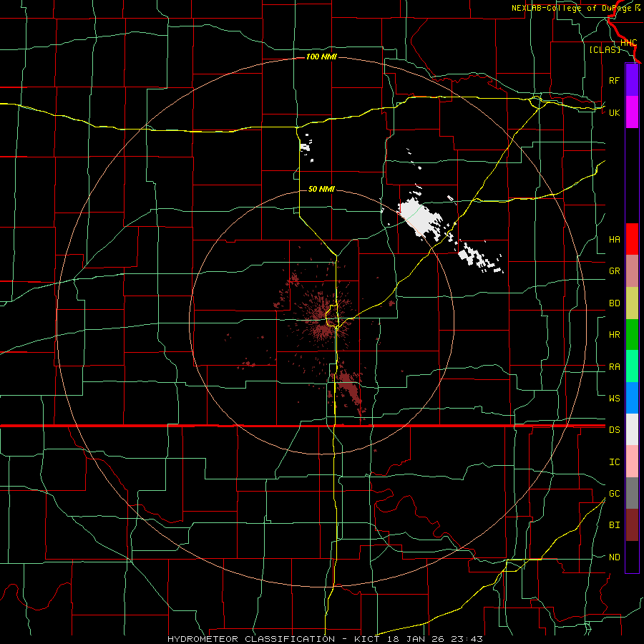Click the ND black legend swatch
Image resolution: width=644 pixels, height=644 pixels.
coord(632,557)
